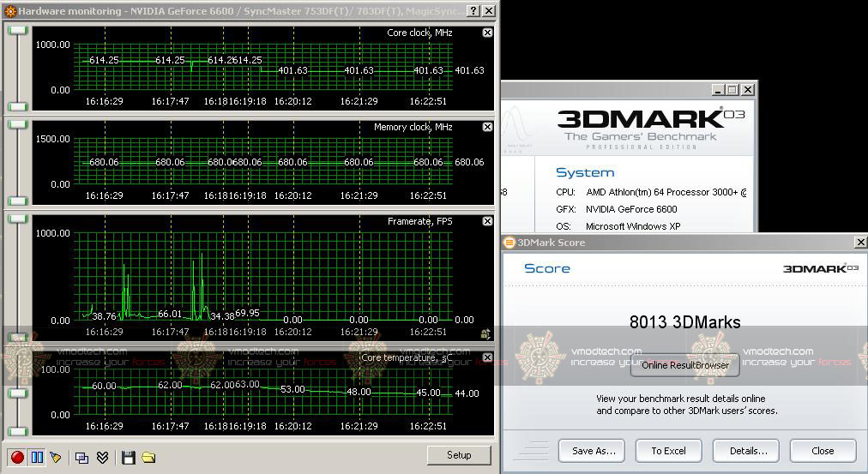Close the Core temperature graph

coord(487,357)
